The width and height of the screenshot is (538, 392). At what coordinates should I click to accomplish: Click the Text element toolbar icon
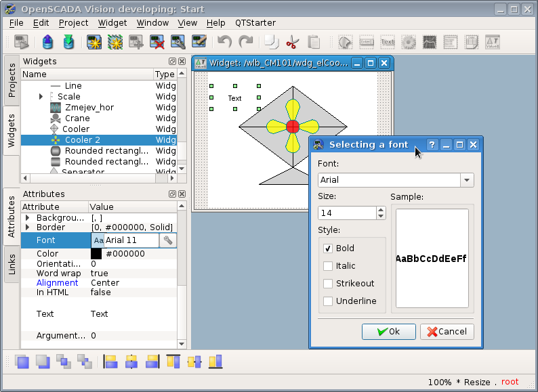click(388, 43)
